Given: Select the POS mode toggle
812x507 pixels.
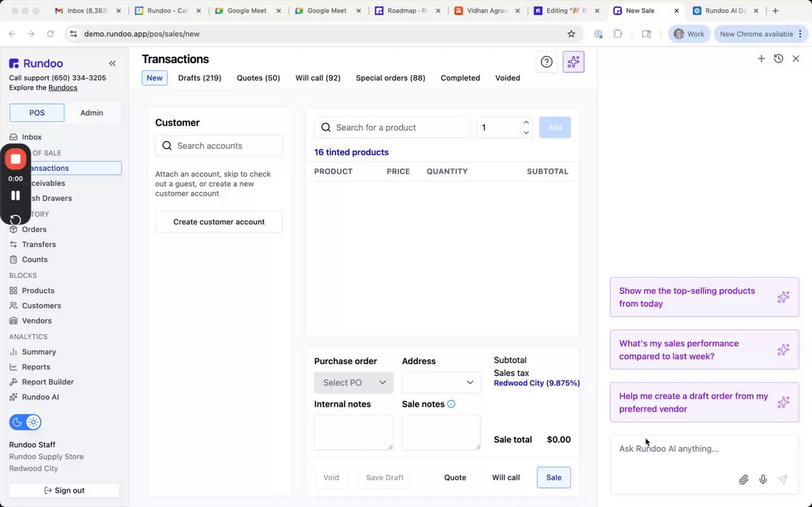Looking at the screenshot, I should (x=37, y=112).
